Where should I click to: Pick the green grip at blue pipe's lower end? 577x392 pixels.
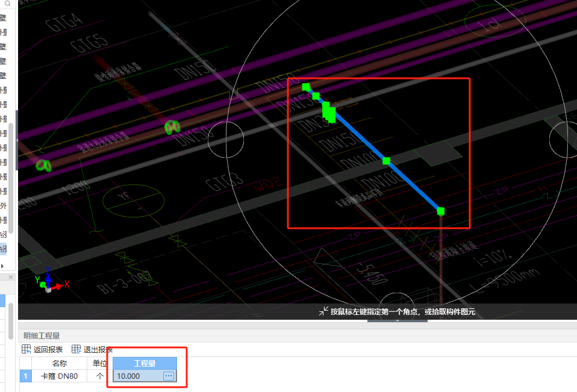(x=440, y=211)
